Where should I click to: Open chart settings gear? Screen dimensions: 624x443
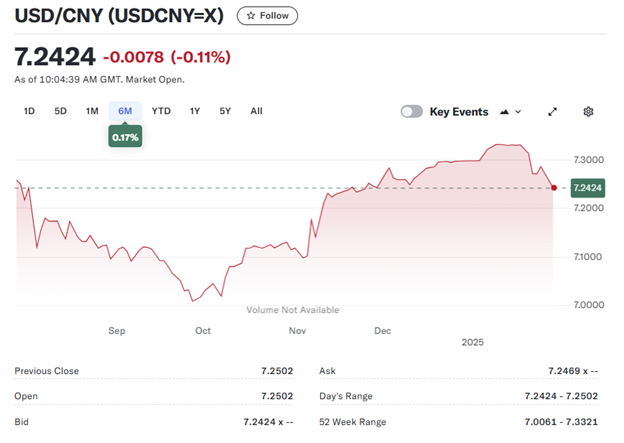click(589, 112)
